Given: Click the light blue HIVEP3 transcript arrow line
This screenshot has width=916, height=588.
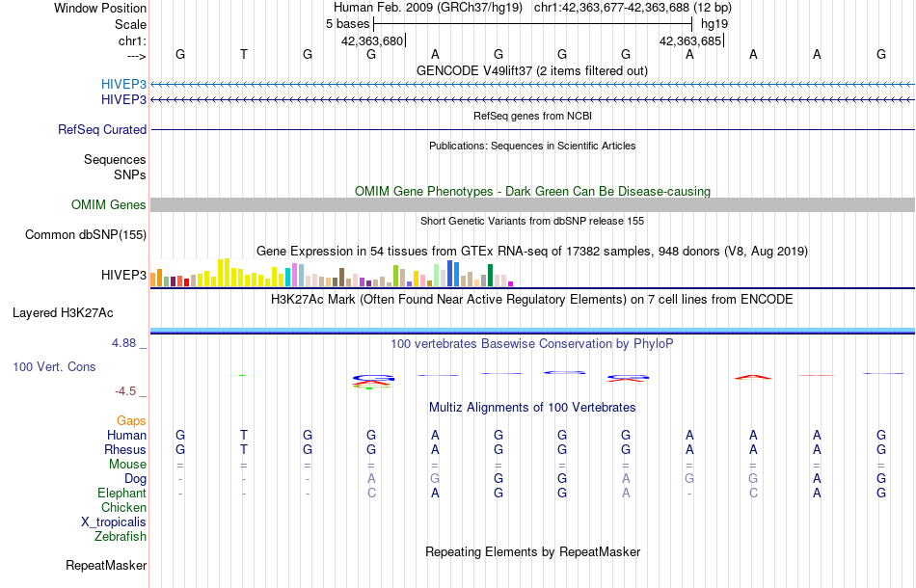Looking at the screenshot, I should coord(533,85).
